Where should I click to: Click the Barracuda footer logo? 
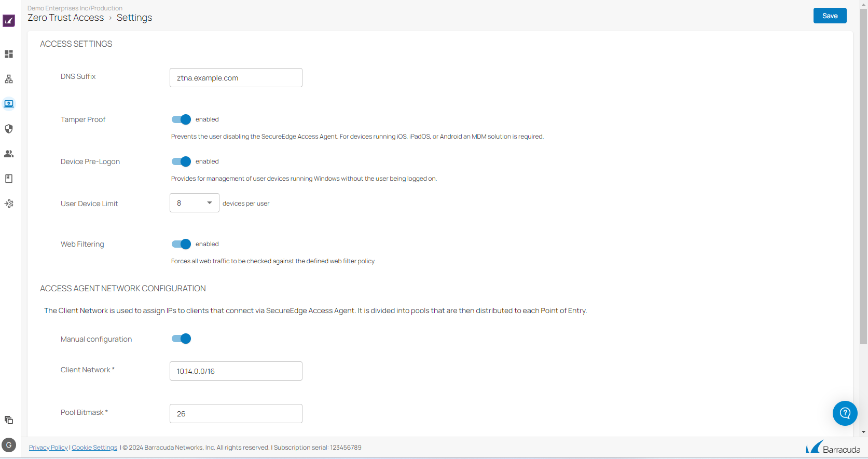point(833,448)
